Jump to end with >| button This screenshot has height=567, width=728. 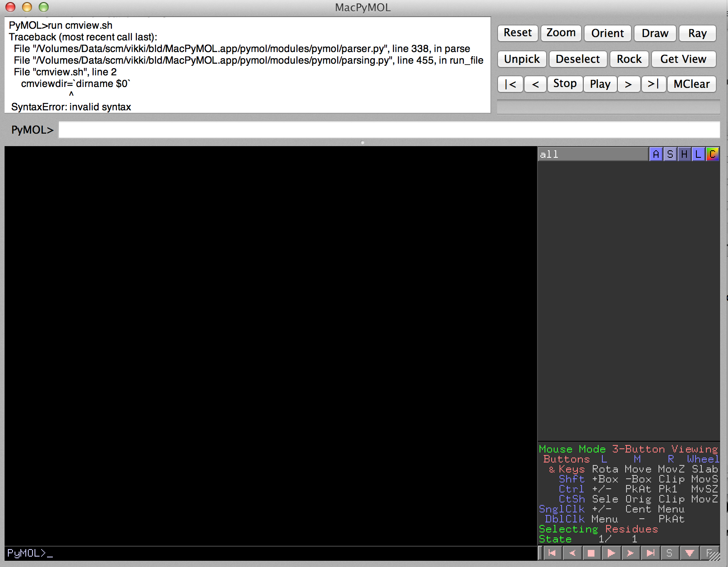pos(654,84)
